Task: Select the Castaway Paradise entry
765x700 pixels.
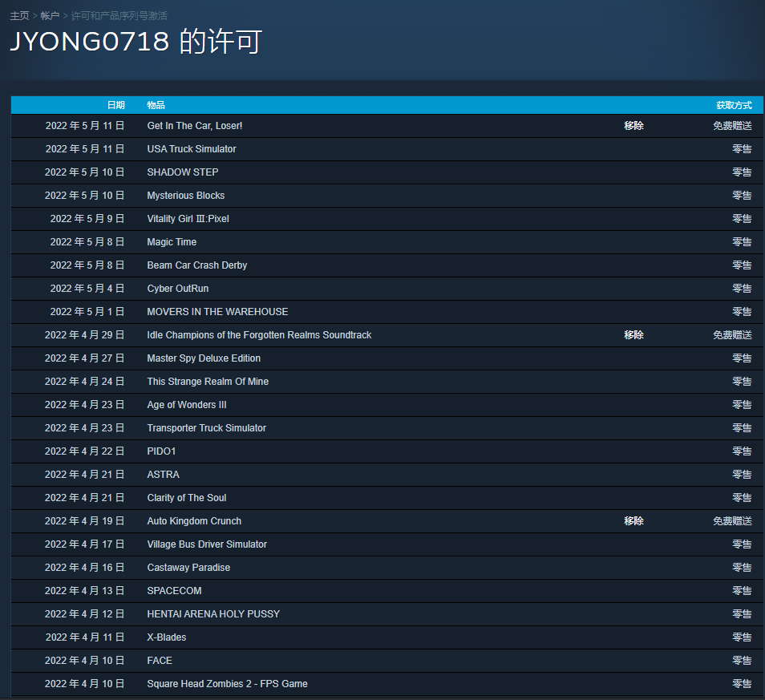Action: (x=188, y=568)
